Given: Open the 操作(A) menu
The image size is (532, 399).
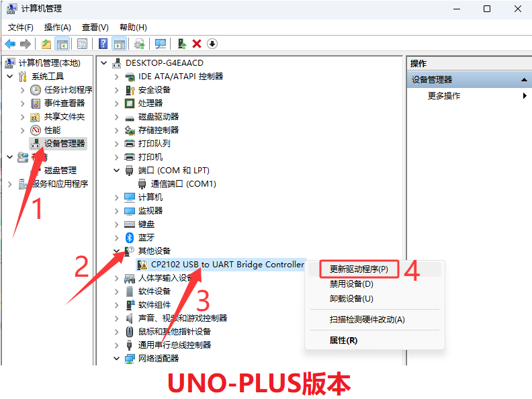Looking at the screenshot, I should point(58,28).
